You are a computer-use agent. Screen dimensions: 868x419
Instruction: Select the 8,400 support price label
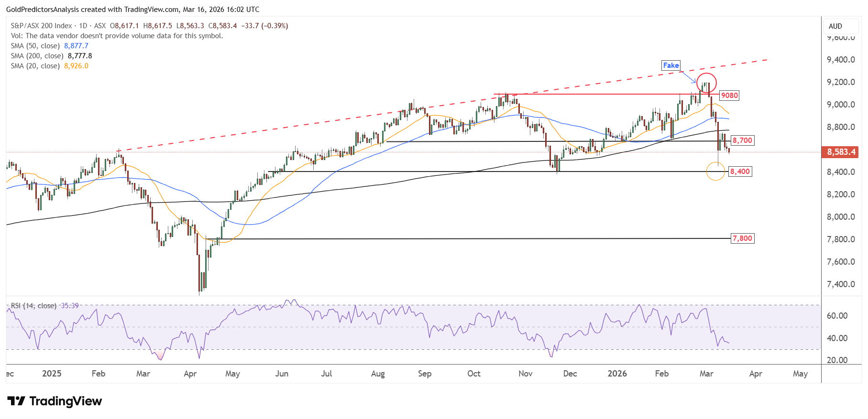click(740, 172)
